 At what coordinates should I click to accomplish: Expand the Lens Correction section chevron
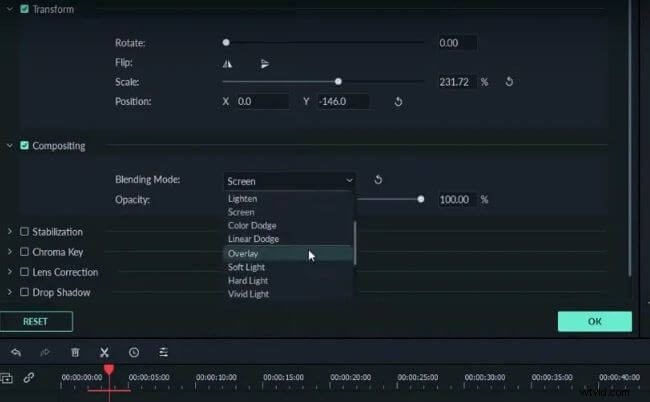click(x=10, y=272)
